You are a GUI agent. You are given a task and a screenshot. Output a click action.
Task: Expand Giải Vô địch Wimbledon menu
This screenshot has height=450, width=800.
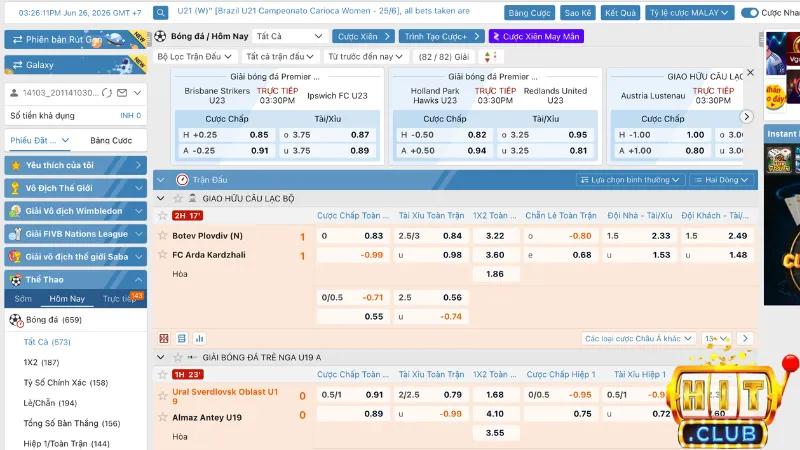tap(76, 211)
